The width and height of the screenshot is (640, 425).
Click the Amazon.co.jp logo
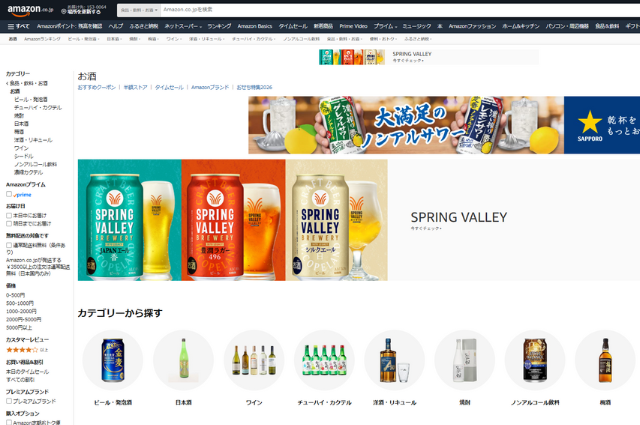[30, 10]
